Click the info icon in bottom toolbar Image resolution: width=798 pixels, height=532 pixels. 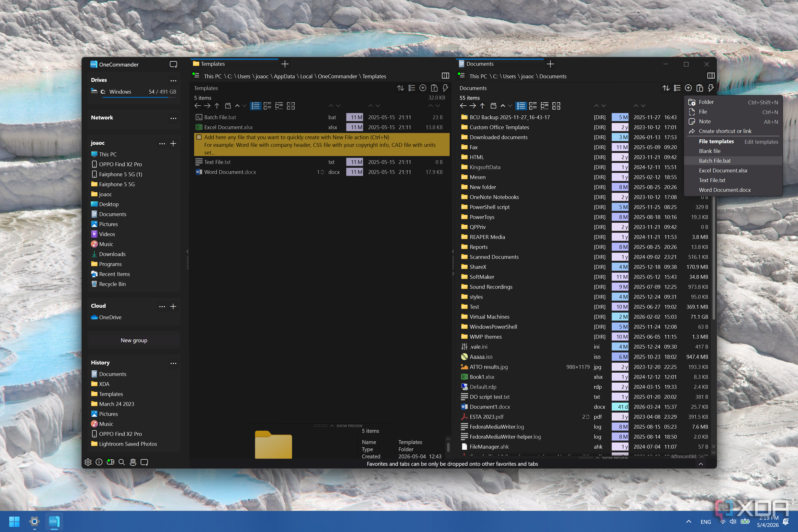click(x=99, y=462)
